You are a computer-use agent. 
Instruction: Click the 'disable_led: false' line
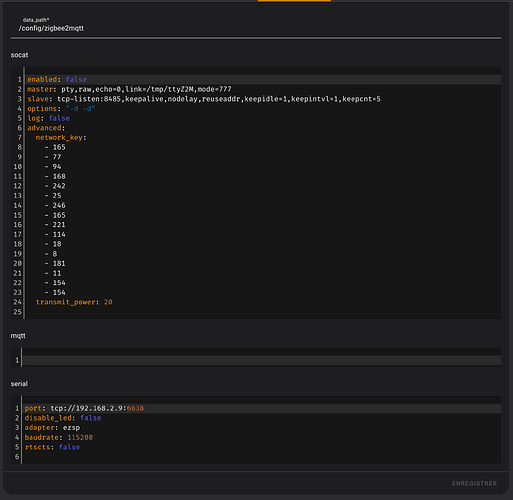pos(63,418)
